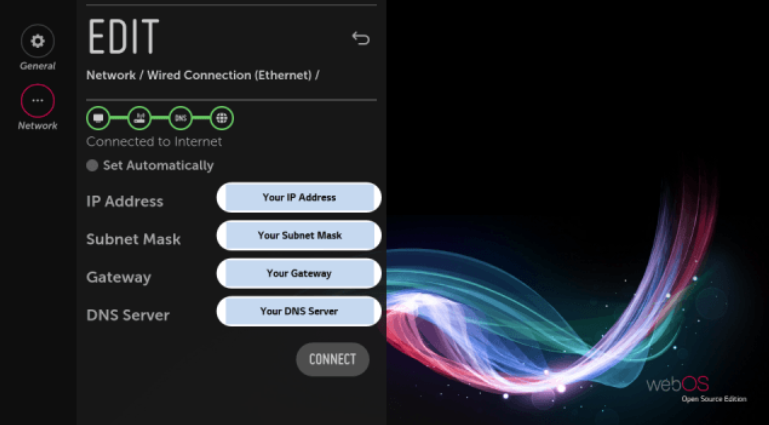The image size is (769, 425).
Task: Toggle the Set Automatically radio button
Action: pyautogui.click(x=92, y=166)
